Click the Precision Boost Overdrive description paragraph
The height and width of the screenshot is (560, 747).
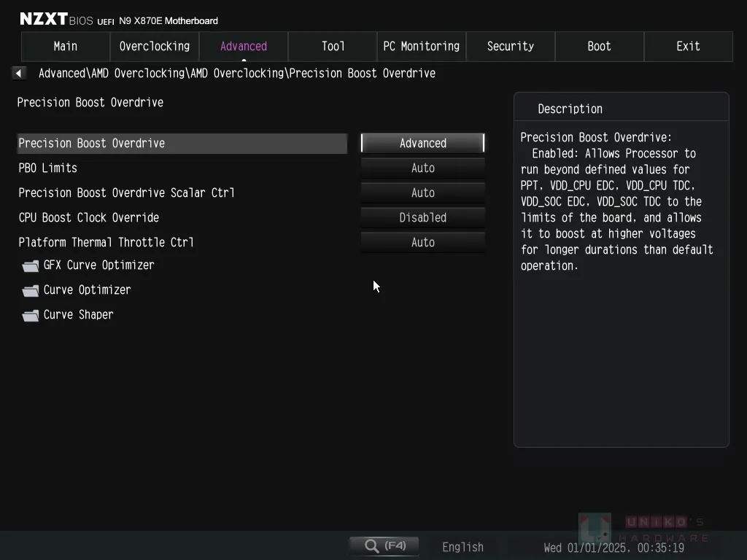[616, 201]
